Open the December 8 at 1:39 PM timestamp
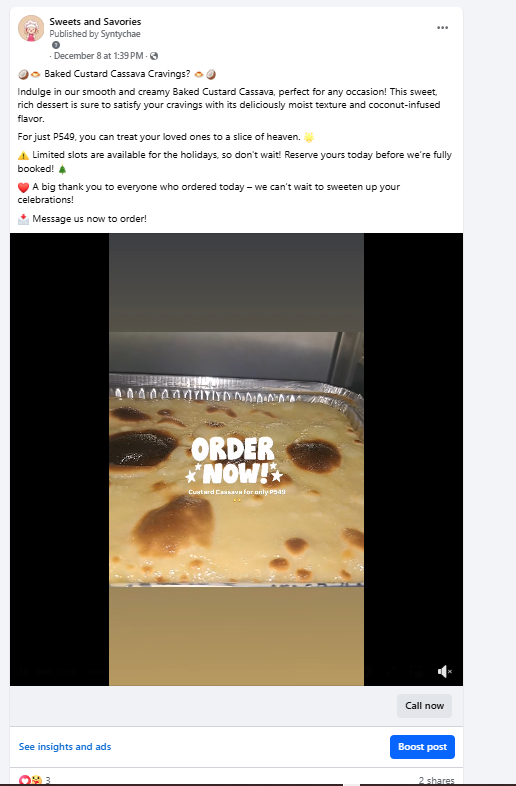 98,56
